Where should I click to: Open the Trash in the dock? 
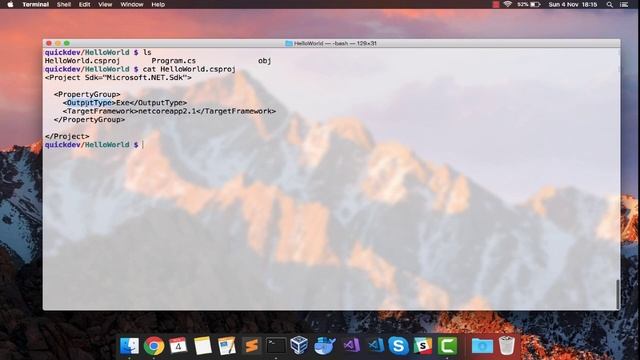507,346
